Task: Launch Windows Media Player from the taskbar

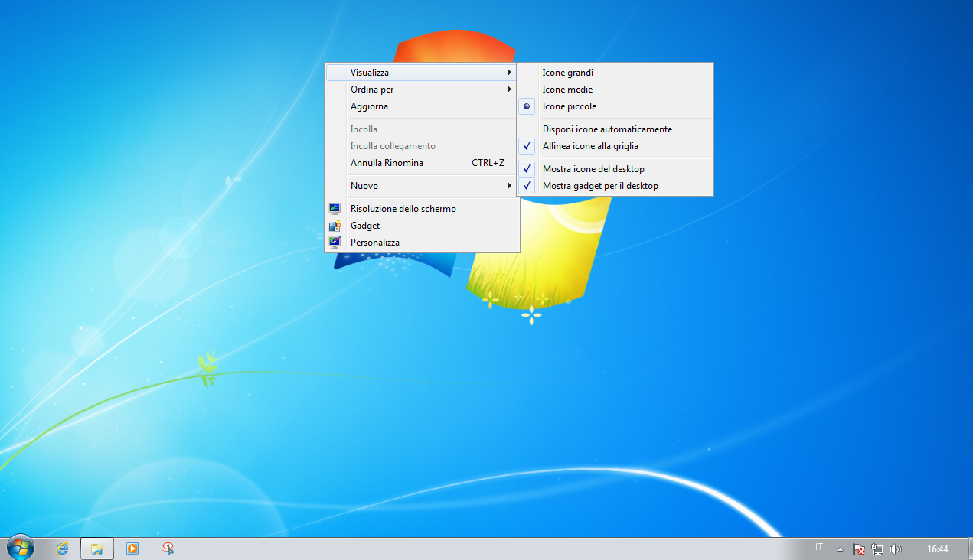Action: pyautogui.click(x=132, y=549)
